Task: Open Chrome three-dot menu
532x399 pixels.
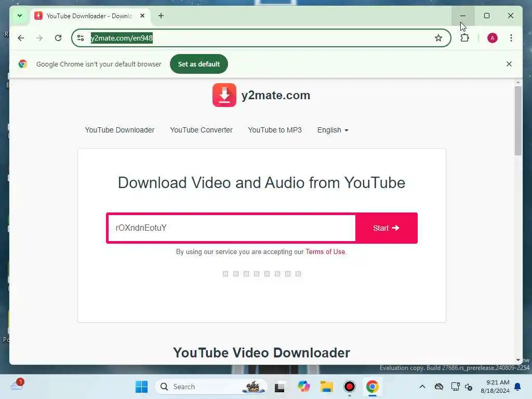Action: (511, 38)
